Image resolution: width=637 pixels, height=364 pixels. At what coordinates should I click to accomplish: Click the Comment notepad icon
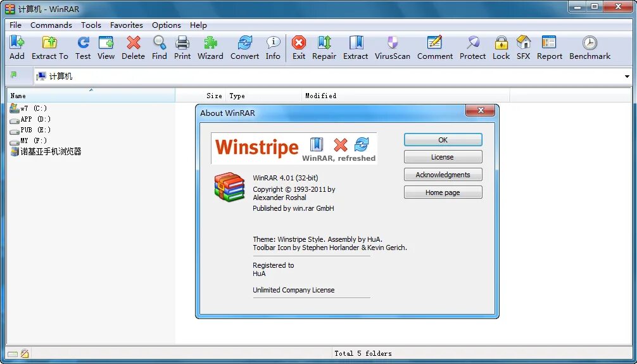(x=434, y=42)
